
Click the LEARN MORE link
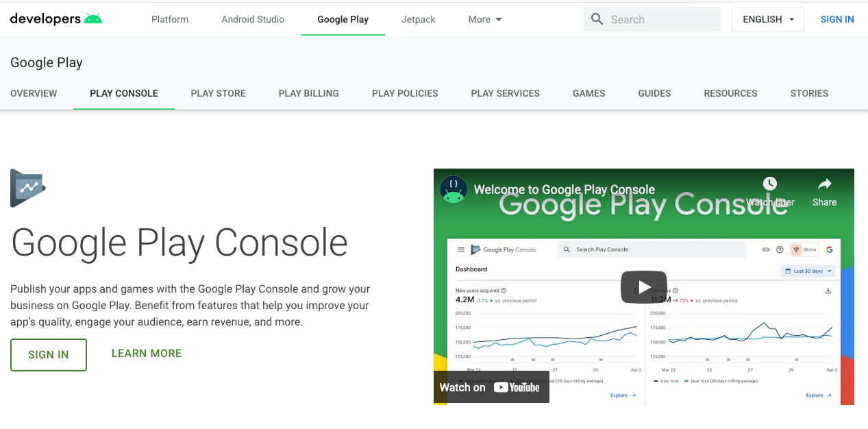pos(147,354)
